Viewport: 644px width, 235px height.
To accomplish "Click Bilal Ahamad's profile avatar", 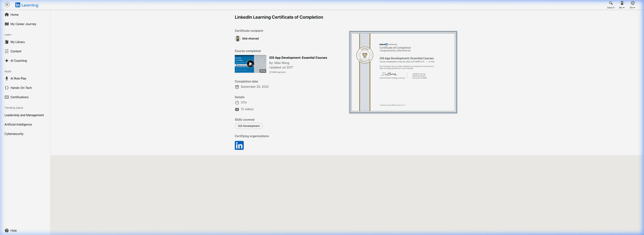I will (x=238, y=39).
